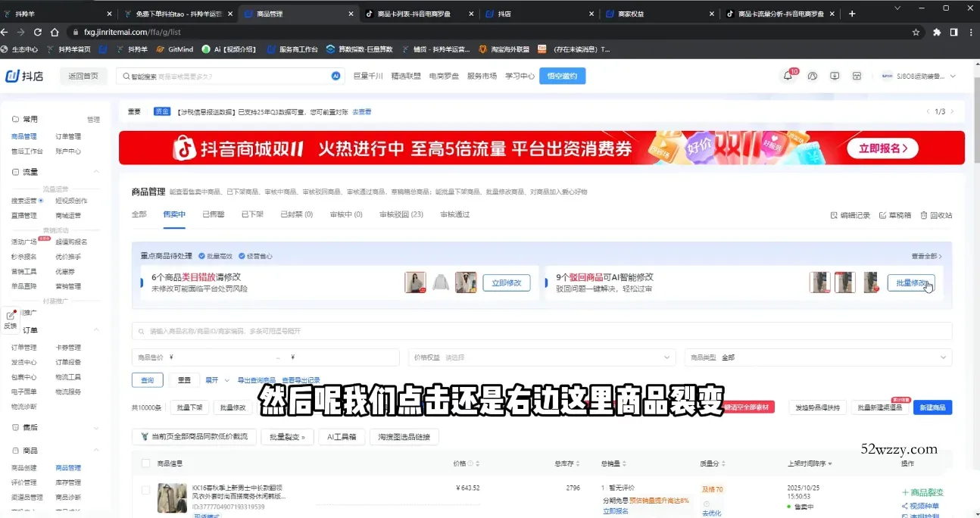Click the product name search input field
Image resolution: width=980 pixels, height=518 pixels.
coord(541,331)
